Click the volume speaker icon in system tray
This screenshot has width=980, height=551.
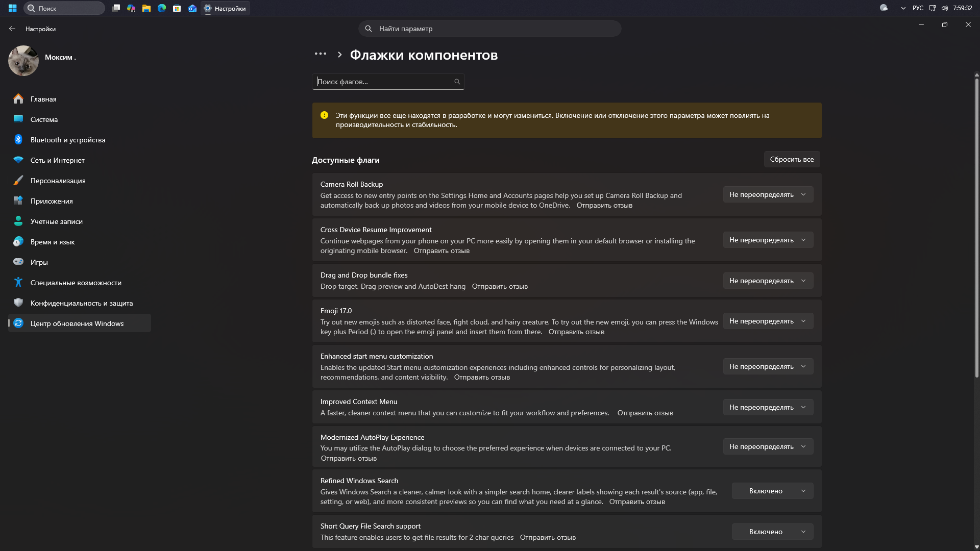[945, 8]
